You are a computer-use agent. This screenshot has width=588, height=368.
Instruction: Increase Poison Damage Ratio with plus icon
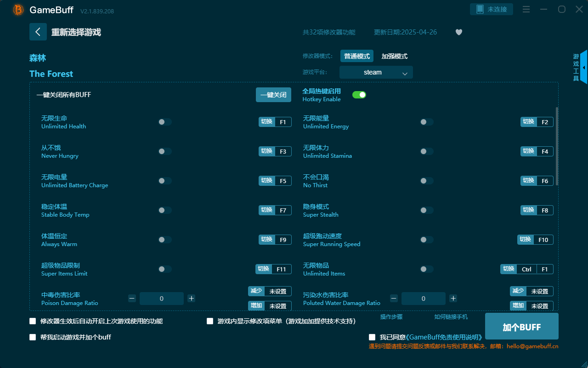192,299
